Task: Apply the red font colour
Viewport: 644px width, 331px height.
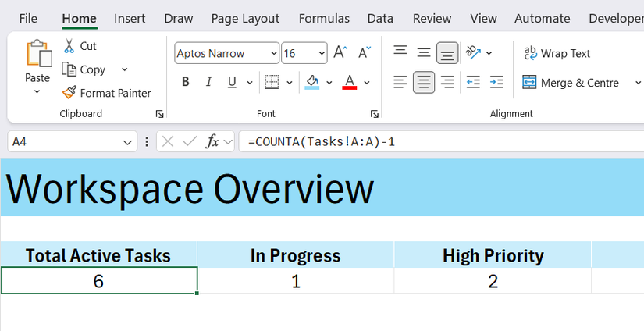Action: pyautogui.click(x=350, y=83)
